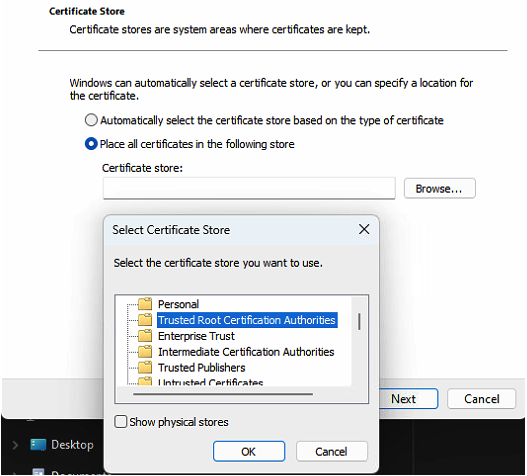The width and height of the screenshot is (527, 476).
Task: Click the Trusted Publishers folder icon
Action: click(145, 367)
